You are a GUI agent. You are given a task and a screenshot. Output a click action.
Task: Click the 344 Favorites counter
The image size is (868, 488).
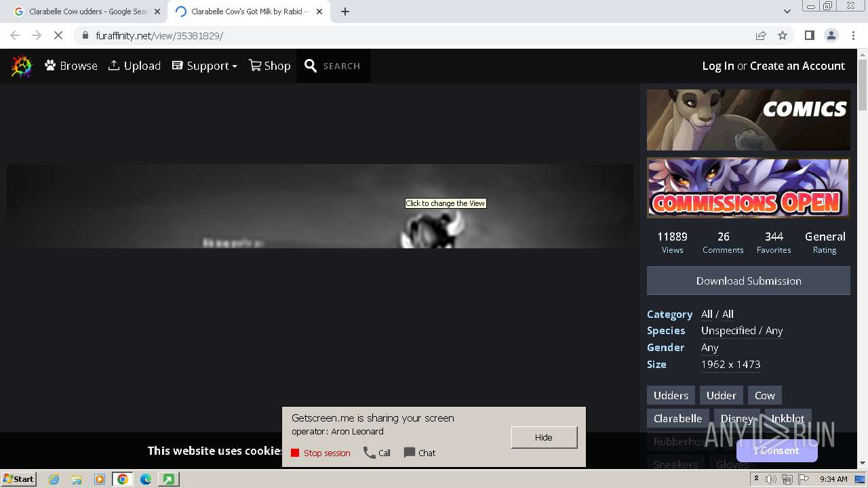[x=774, y=243]
